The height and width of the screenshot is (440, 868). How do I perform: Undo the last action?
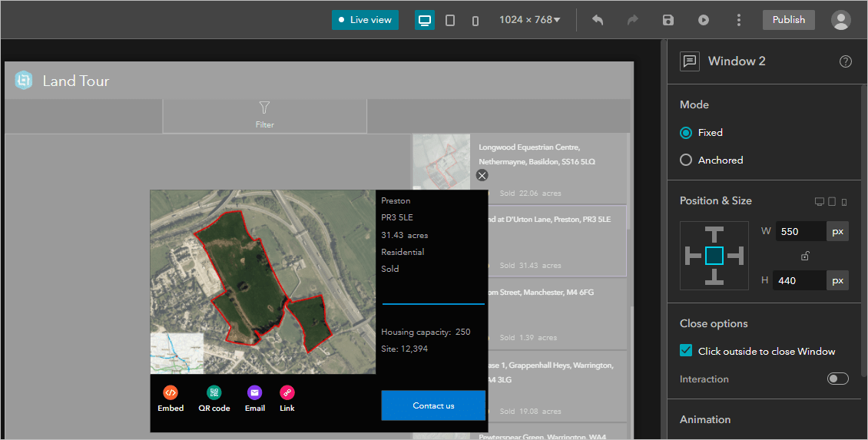point(598,20)
